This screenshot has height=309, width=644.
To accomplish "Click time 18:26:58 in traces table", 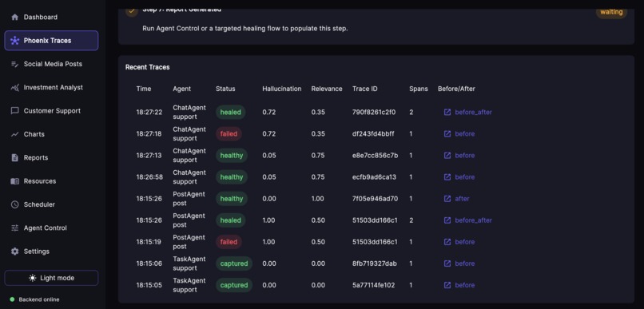I will (149, 177).
